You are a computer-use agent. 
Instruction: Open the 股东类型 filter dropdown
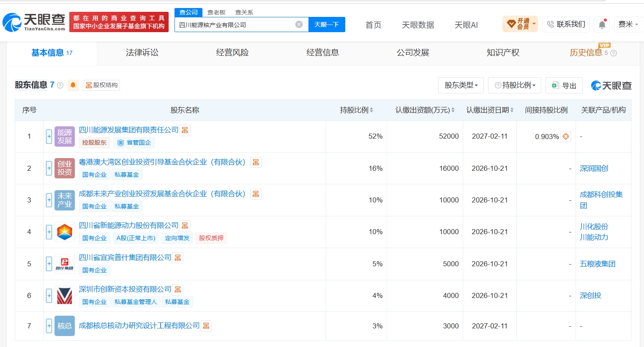(461, 85)
